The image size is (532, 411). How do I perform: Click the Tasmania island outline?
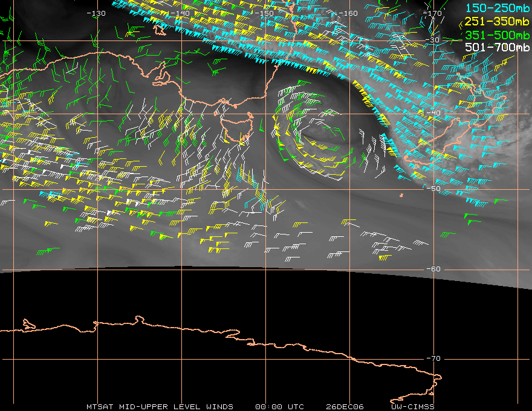(238, 128)
